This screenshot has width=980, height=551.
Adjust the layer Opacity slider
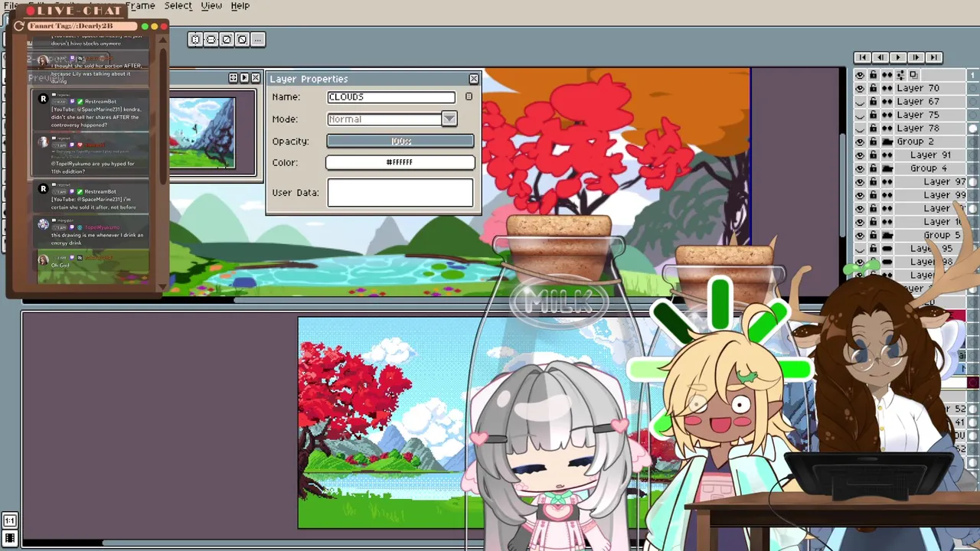(400, 141)
